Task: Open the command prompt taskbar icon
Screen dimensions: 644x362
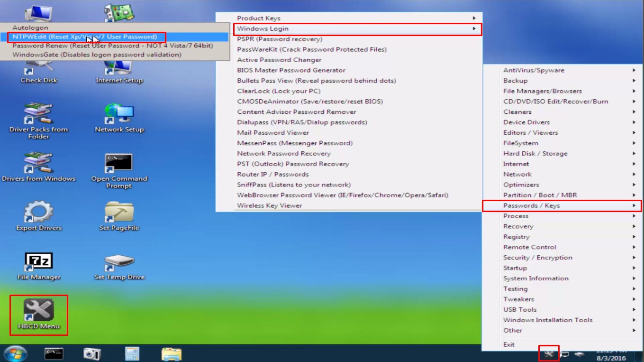Action: coord(54,353)
